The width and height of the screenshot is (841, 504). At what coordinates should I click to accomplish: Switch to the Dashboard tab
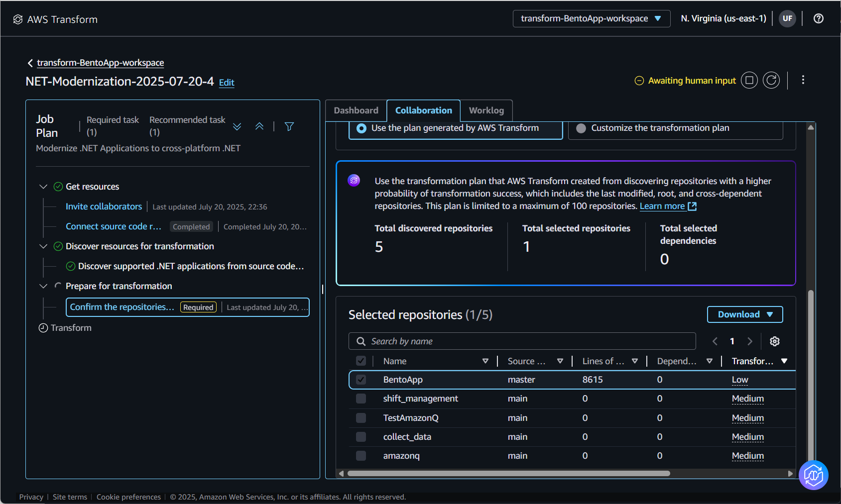pyautogui.click(x=356, y=110)
